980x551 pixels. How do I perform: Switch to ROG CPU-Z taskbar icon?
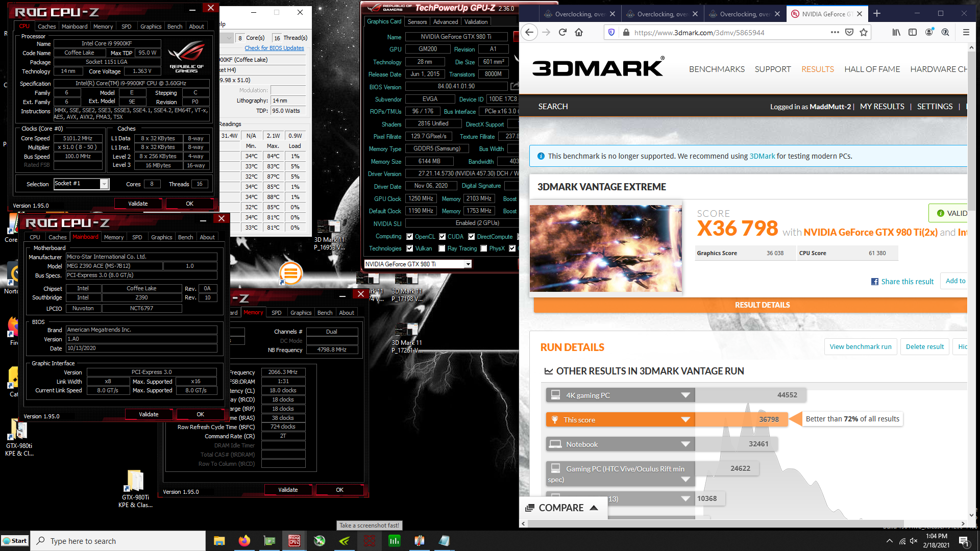pyautogui.click(x=295, y=541)
